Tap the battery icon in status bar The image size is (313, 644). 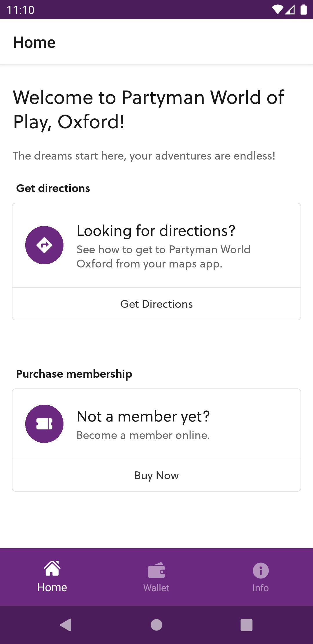click(x=303, y=10)
